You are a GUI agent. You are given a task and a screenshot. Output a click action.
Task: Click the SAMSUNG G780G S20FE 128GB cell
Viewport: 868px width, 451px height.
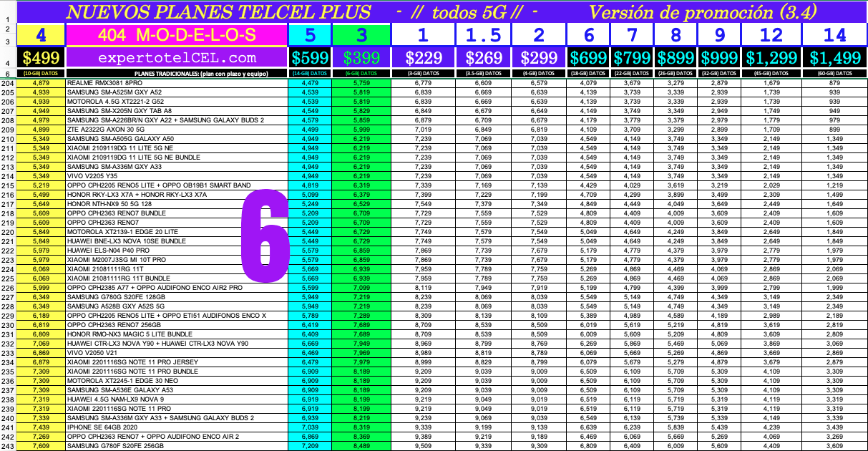[x=177, y=297]
